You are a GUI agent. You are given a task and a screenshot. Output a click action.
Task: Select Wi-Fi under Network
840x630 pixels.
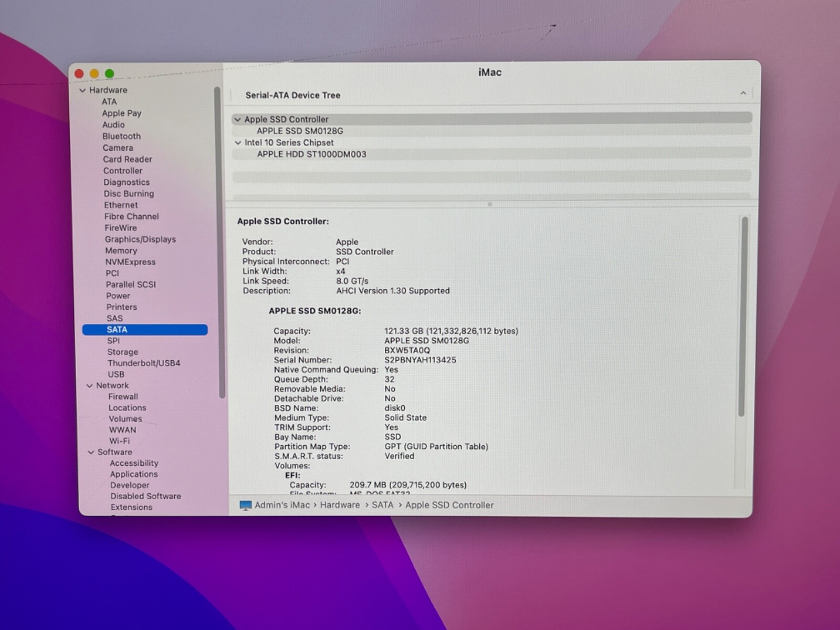coord(120,441)
